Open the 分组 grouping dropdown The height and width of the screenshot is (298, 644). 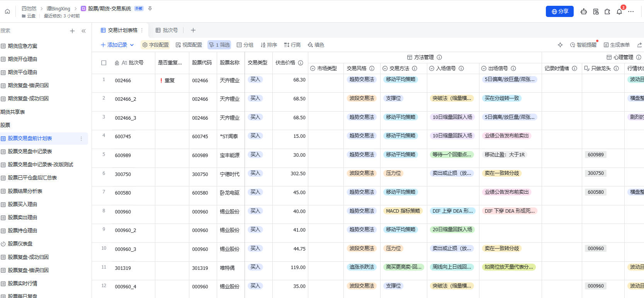(245, 45)
